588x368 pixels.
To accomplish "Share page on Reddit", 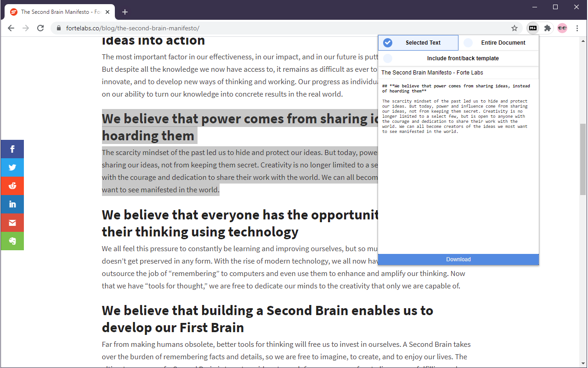I will pos(12,186).
